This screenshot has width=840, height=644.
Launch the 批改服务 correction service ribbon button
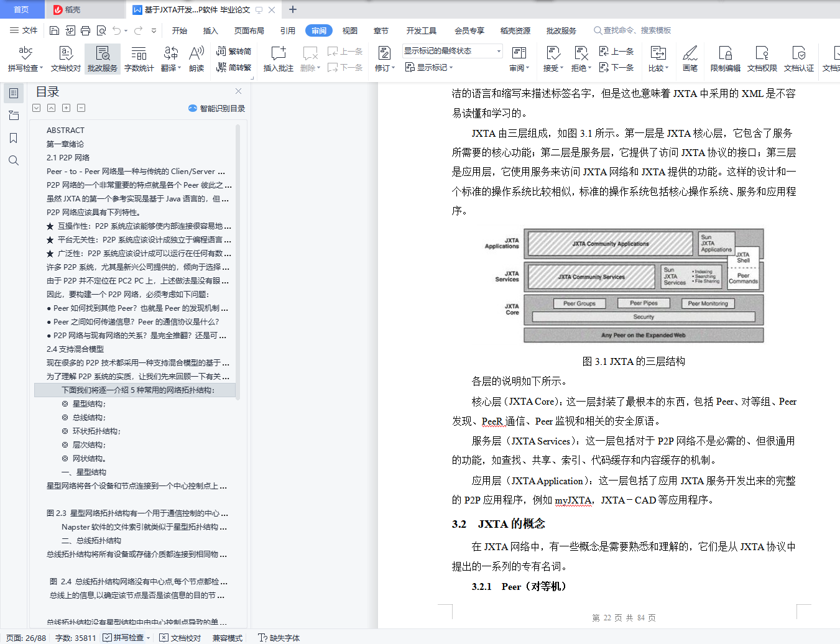pyautogui.click(x=103, y=58)
